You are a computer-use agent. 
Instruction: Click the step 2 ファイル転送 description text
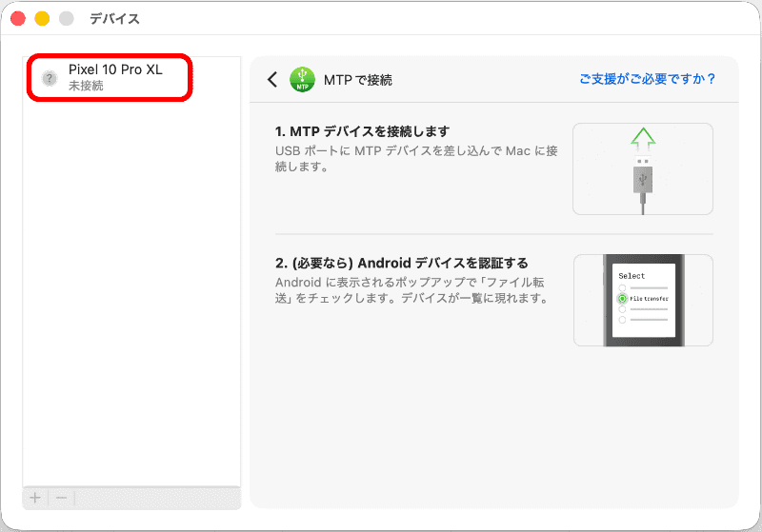pyautogui.click(x=412, y=290)
